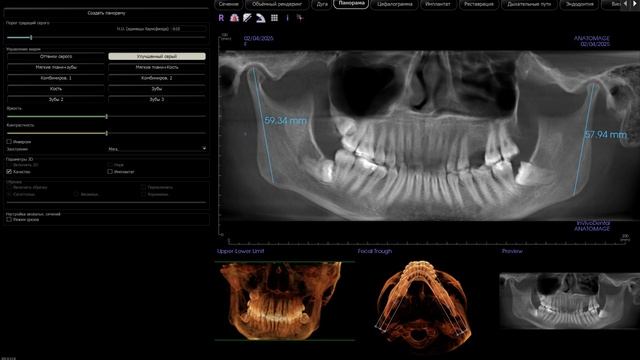Toggle the grid overlay icon
640x360 pixels.
click(x=274, y=18)
